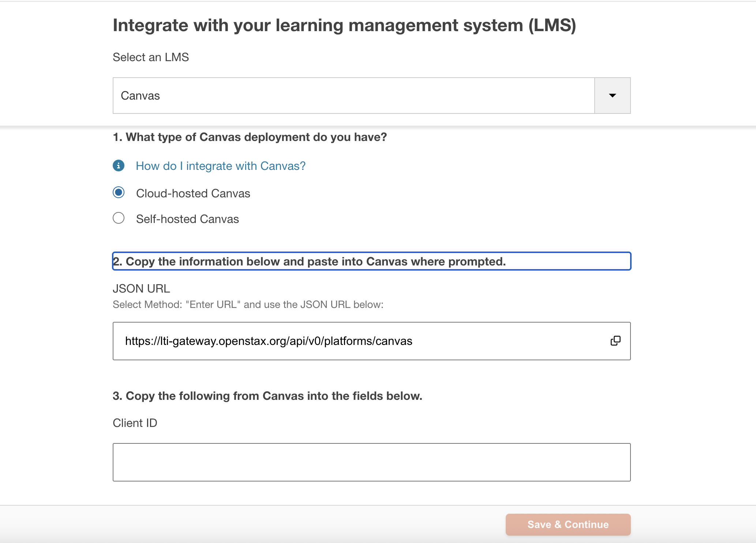The width and height of the screenshot is (756, 543).
Task: Click the black dropdown triangle next to Canvas
Action: pyautogui.click(x=612, y=95)
